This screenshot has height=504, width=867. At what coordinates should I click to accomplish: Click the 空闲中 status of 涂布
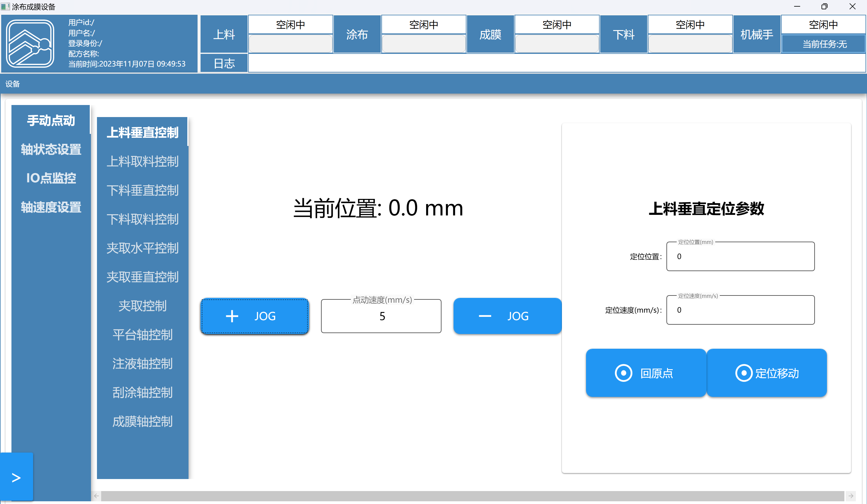point(423,24)
